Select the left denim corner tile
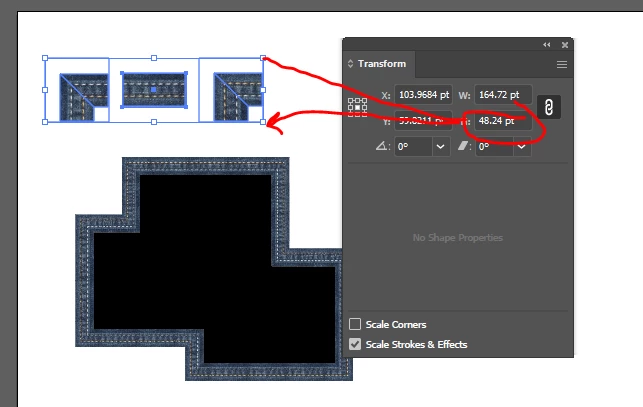Screen dimensions: 643x407 pyautogui.click(x=84, y=97)
